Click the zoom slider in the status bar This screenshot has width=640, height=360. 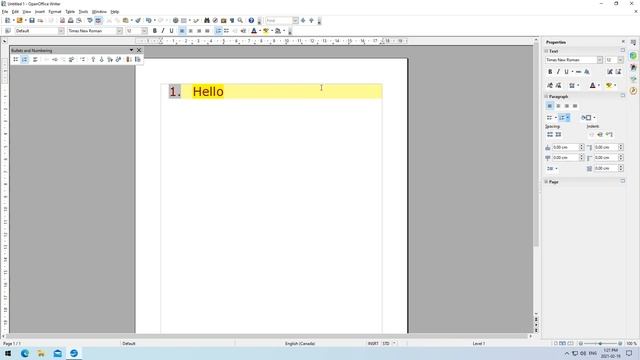tap(600, 344)
